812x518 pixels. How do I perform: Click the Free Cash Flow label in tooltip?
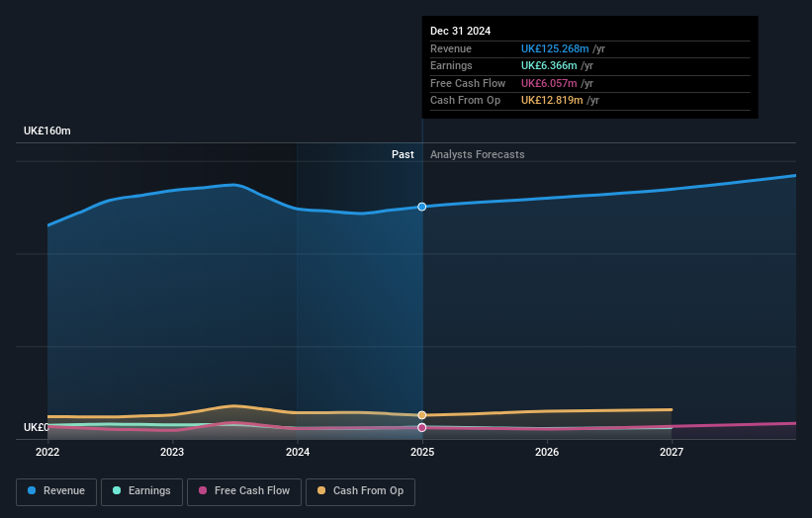[x=468, y=83]
